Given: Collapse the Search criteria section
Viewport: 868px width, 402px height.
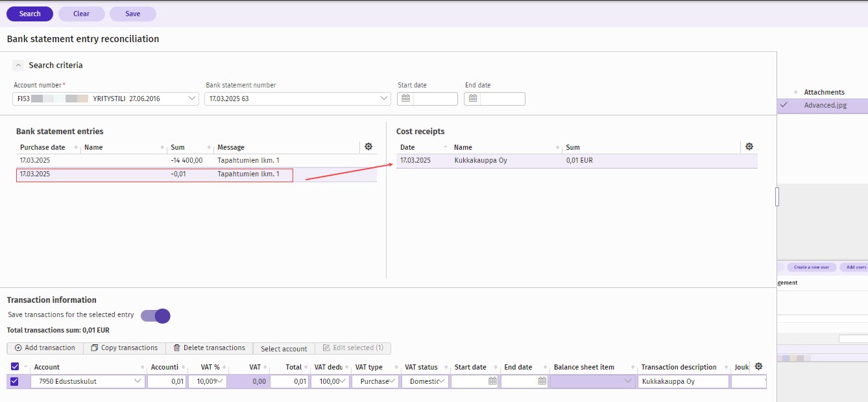Looking at the screenshot, I should tap(19, 65).
